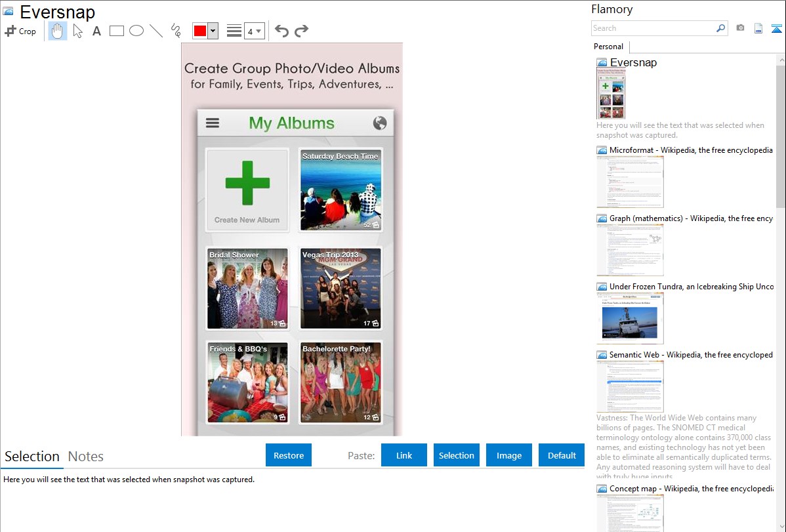Click the search magnifier icon
This screenshot has width=786, height=532.
720,28
